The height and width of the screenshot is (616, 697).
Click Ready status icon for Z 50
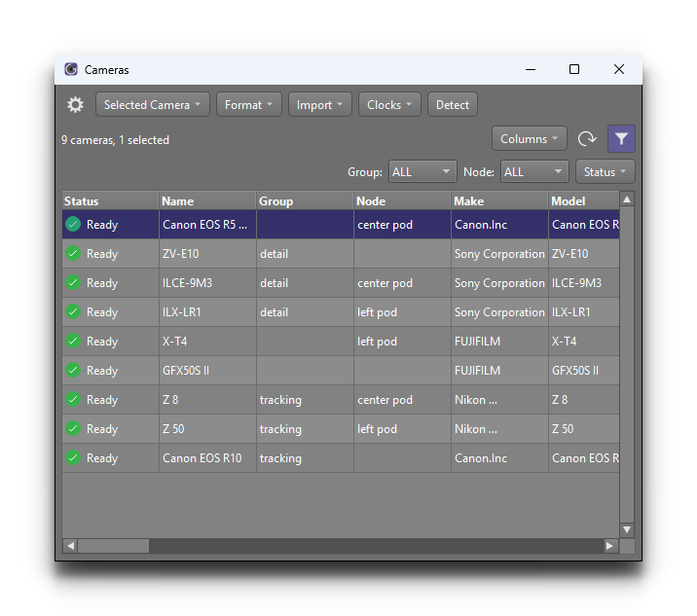[73, 428]
